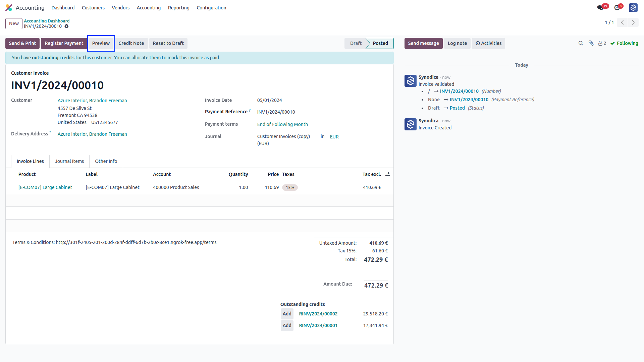The width and height of the screenshot is (644, 362).
Task: Click Log note in chatter
Action: (x=457, y=43)
